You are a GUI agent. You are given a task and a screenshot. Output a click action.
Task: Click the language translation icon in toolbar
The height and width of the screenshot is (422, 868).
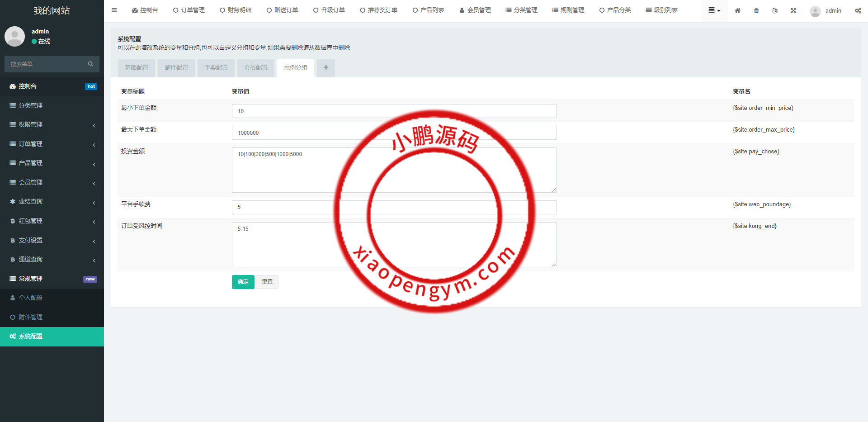coord(774,10)
